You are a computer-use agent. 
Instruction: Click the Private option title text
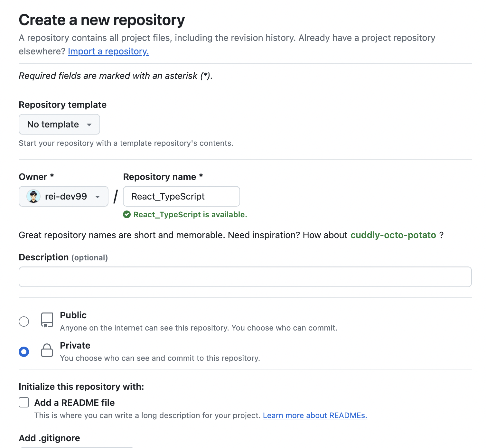coord(75,345)
